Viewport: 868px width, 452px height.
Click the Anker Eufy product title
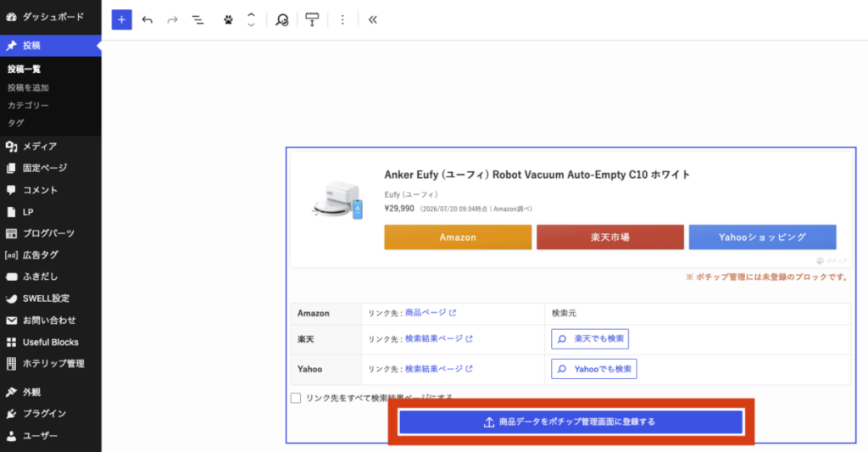coord(537,175)
